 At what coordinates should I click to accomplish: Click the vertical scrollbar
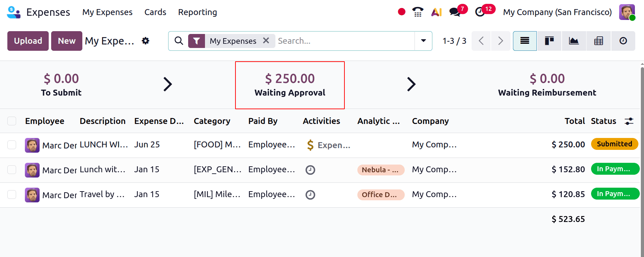[x=642, y=161]
